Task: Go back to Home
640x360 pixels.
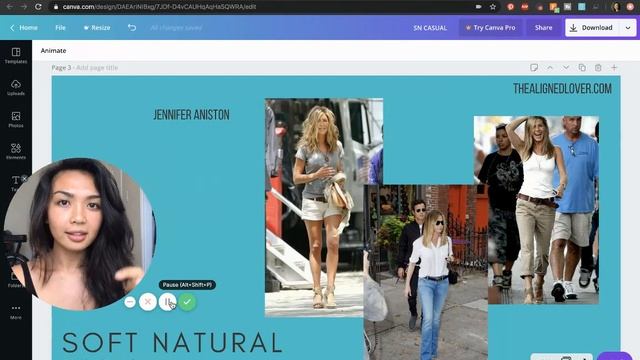Action: (24, 27)
